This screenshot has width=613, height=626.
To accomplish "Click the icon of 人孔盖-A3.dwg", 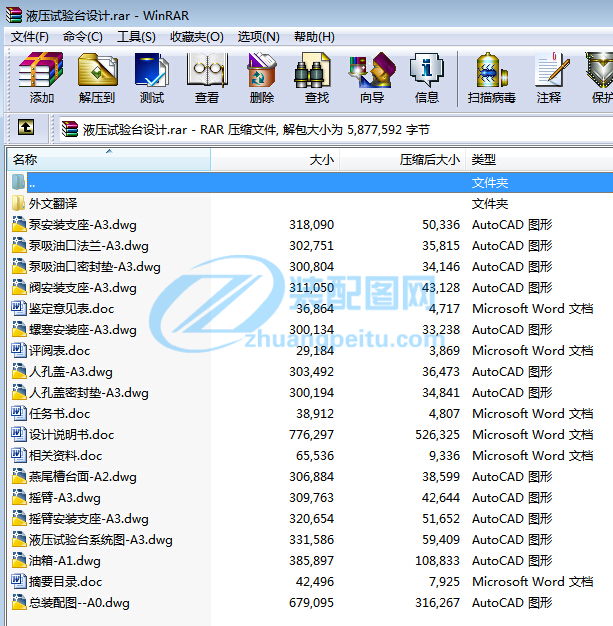I will click(18, 371).
